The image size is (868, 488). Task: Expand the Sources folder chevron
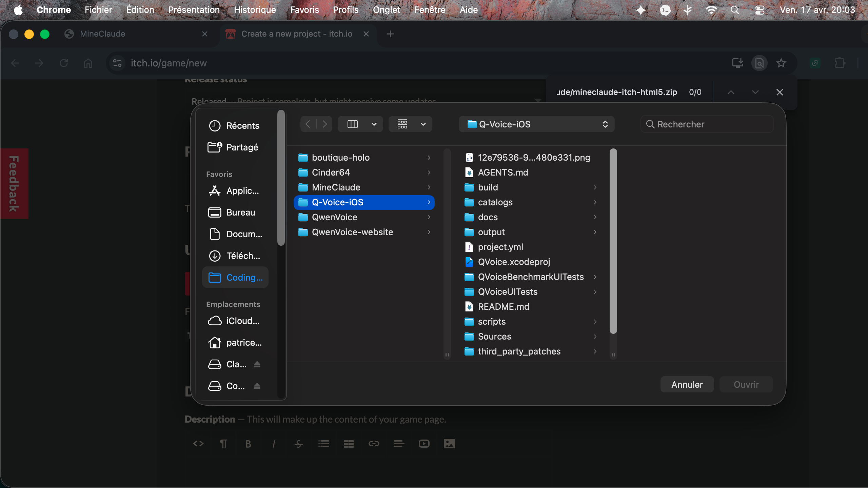pos(595,337)
